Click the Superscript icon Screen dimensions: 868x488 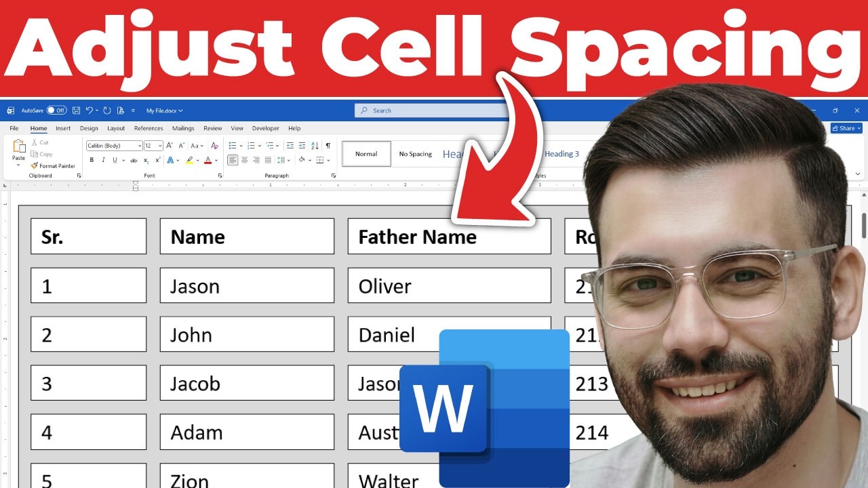coord(157,161)
